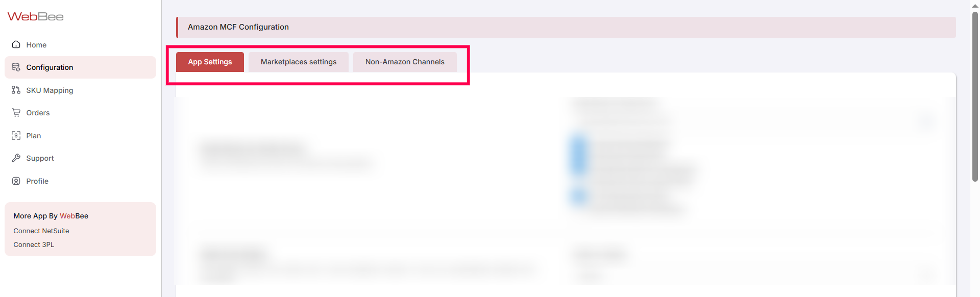
Task: Click the SKU Mapping branch icon
Action: [16, 90]
